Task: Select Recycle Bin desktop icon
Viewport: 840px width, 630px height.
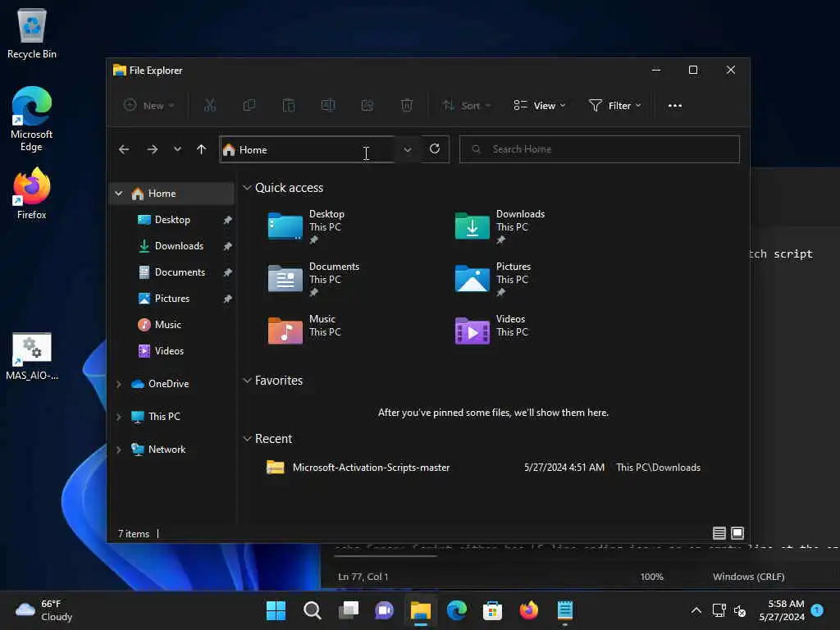Action: click(32, 33)
